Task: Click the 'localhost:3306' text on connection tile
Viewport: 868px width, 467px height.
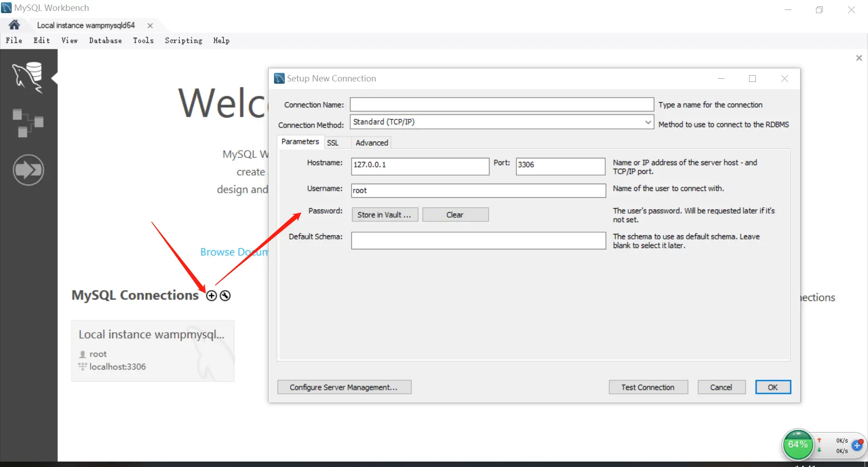Action: pyautogui.click(x=118, y=367)
